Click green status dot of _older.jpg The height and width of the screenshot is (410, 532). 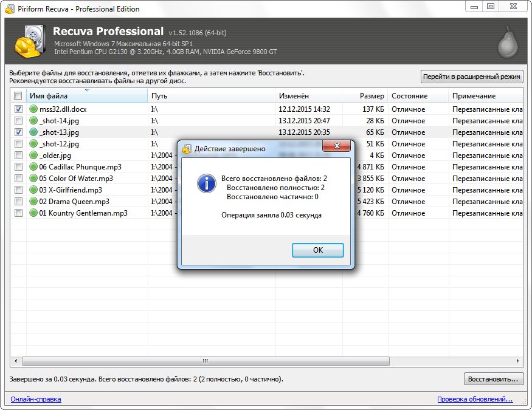click(33, 155)
